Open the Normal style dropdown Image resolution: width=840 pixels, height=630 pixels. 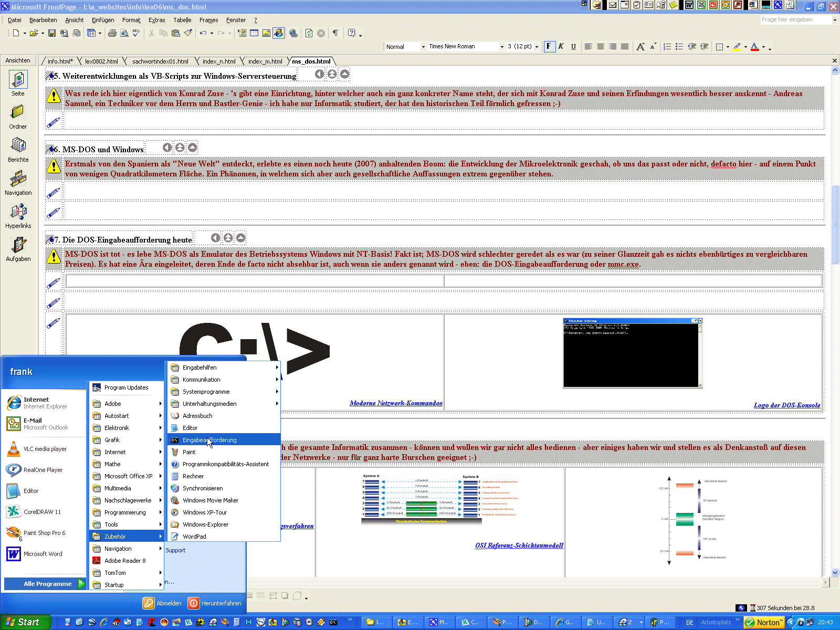point(423,47)
